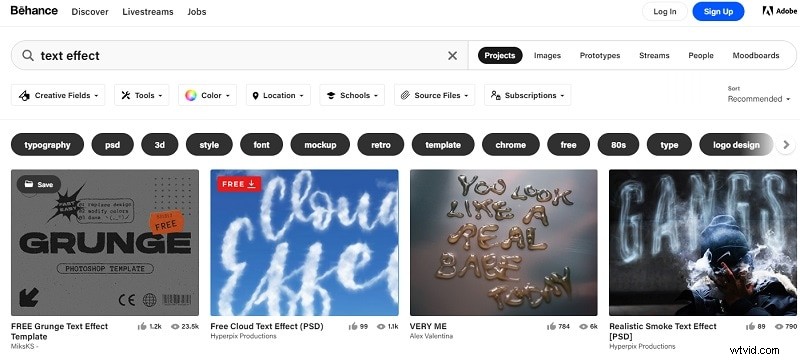This screenshot has width=800, height=360.
Task: Save the Grunge project to moodboard
Action: point(39,185)
